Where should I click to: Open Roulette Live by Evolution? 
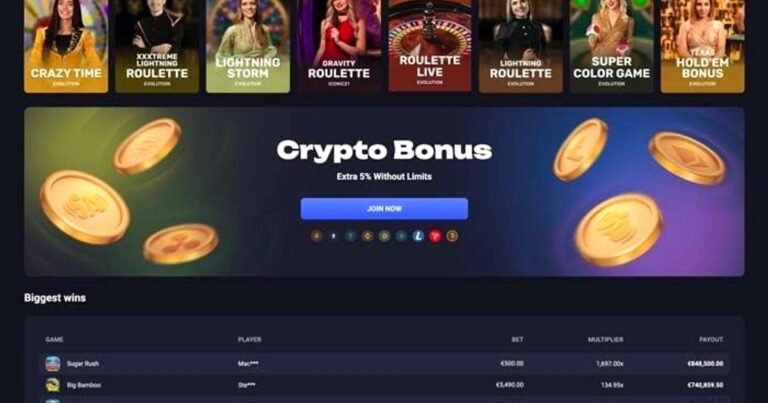click(x=430, y=46)
